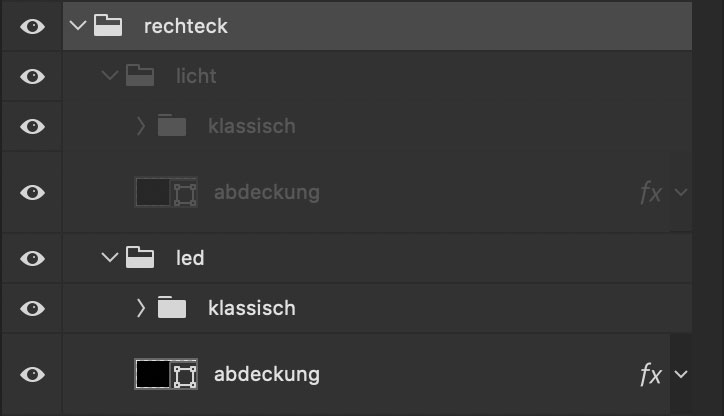Collapse the rechteck group chevron
The image size is (724, 416).
pos(78,25)
